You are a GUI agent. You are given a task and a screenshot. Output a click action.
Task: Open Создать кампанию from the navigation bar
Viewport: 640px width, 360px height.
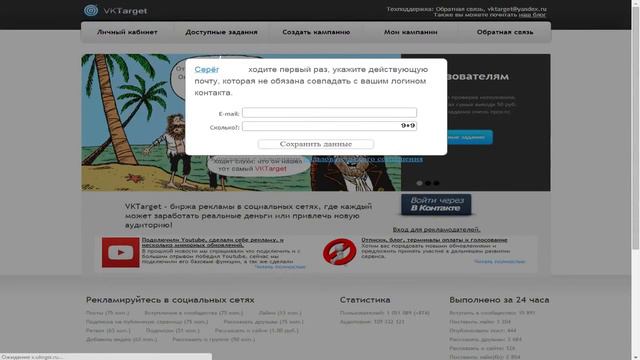(316, 32)
